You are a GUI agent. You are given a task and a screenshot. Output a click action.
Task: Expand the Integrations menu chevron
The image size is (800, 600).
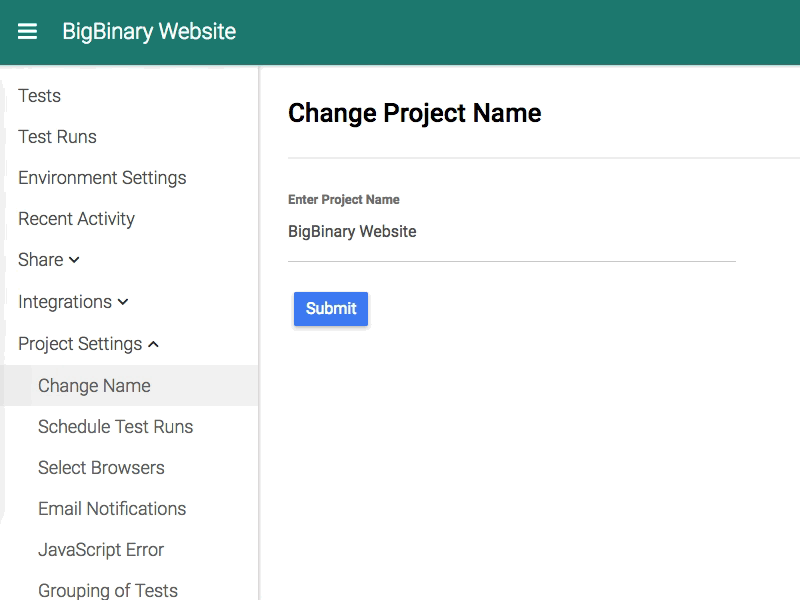tap(123, 302)
